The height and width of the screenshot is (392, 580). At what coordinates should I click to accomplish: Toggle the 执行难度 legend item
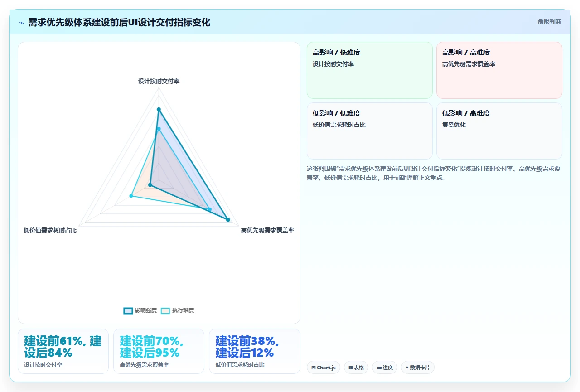click(x=177, y=310)
